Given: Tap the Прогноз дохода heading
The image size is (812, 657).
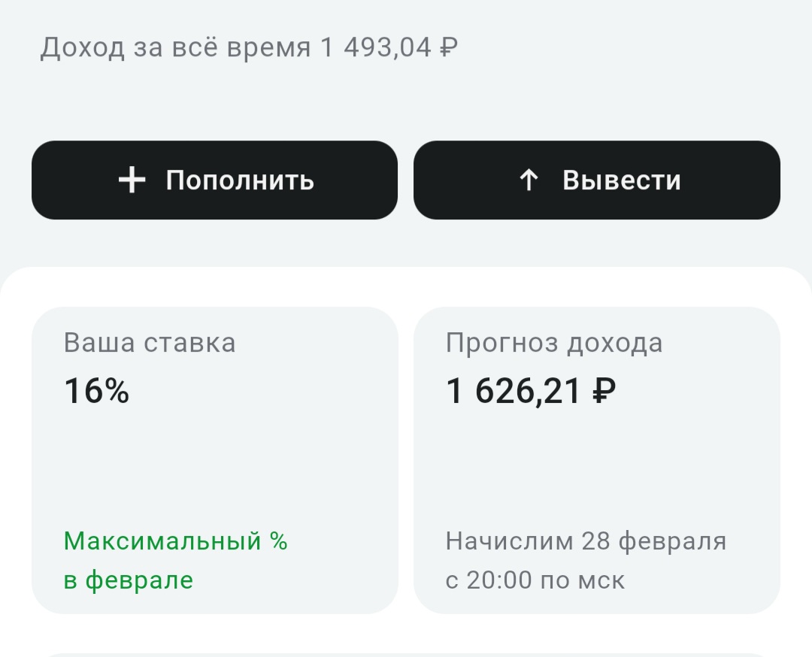Looking at the screenshot, I should point(554,343).
